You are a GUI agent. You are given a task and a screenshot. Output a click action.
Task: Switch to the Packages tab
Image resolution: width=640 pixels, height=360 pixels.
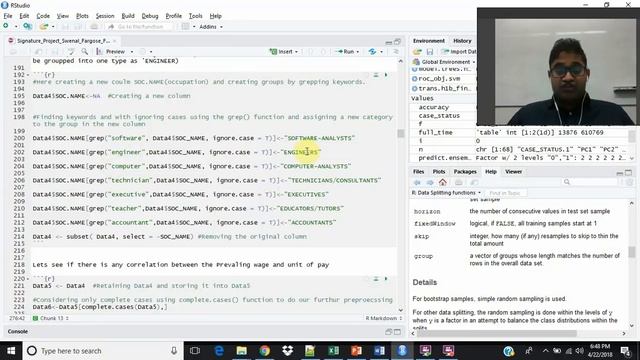click(465, 172)
